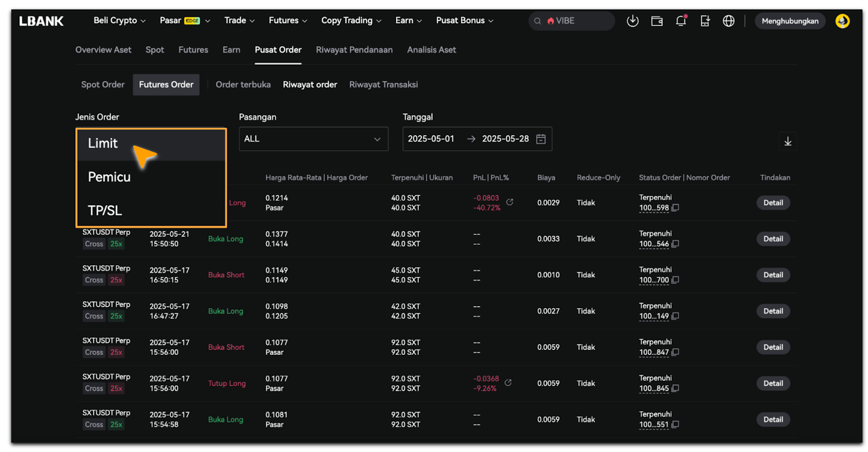Image resolution: width=868 pixels, height=452 pixels.
Task: Open notifications bell icon
Action: click(681, 21)
